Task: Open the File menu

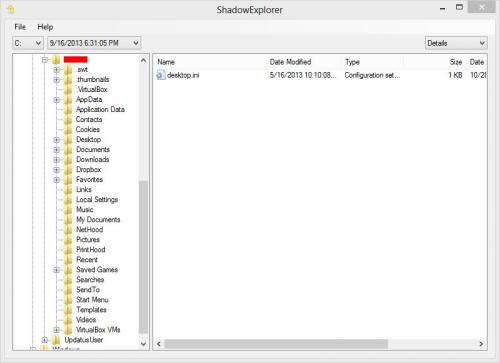Action: tap(20, 27)
